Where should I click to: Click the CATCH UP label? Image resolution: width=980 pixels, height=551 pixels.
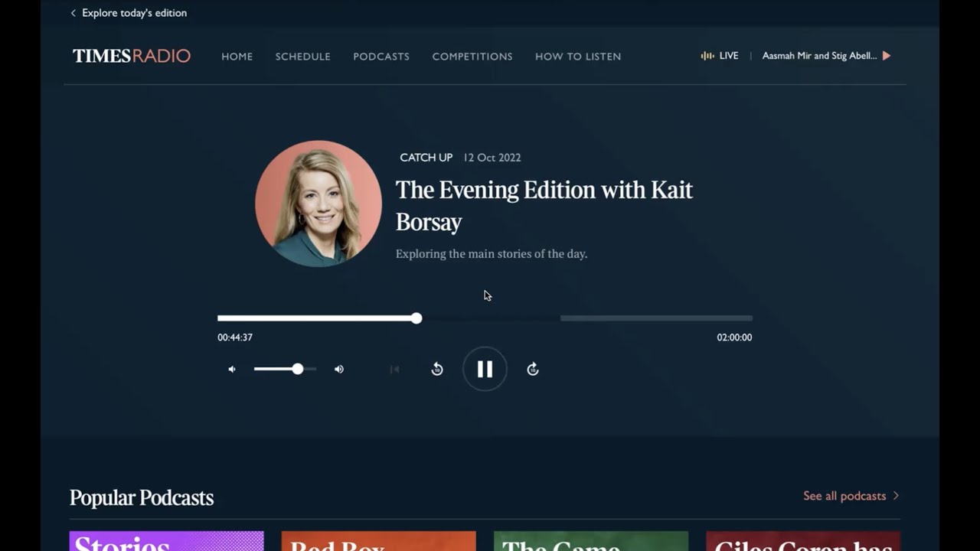426,158
